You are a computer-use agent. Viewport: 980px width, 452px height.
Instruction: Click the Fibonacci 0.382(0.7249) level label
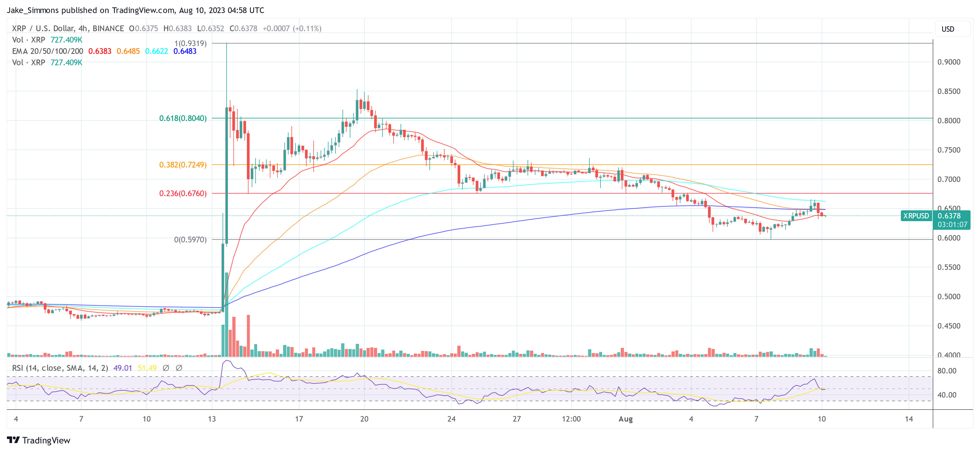(x=183, y=165)
